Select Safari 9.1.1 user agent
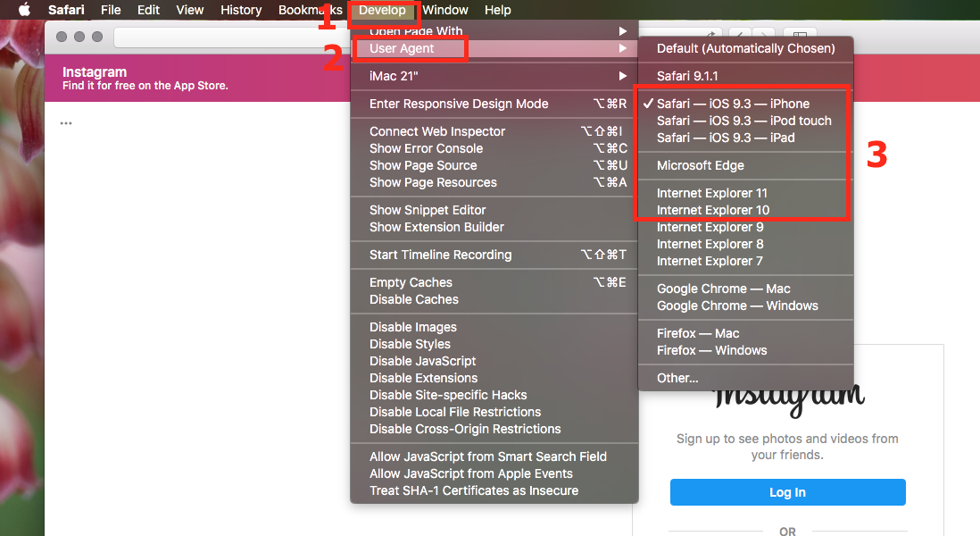This screenshot has width=980, height=536. tap(745, 76)
